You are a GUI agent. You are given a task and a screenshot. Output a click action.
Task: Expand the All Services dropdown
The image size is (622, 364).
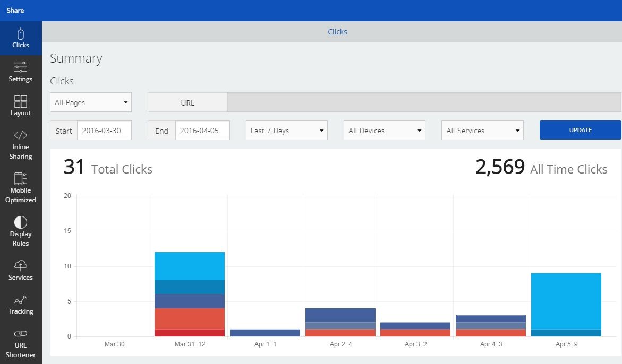482,131
